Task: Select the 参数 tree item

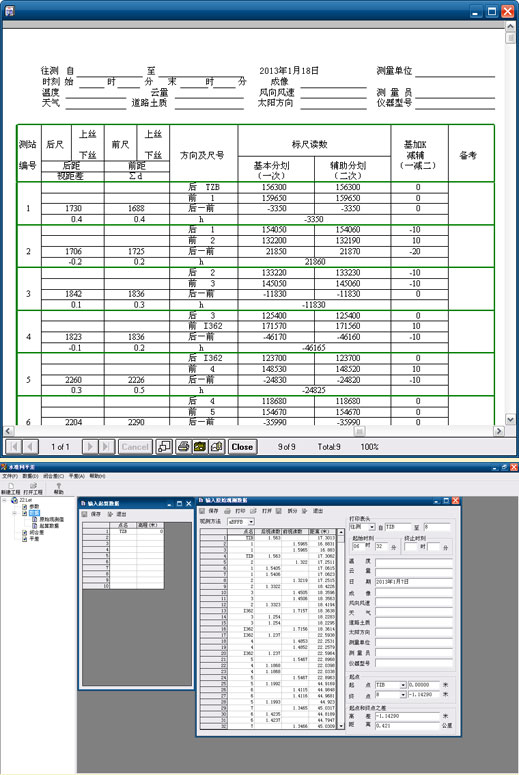Action: (34, 507)
